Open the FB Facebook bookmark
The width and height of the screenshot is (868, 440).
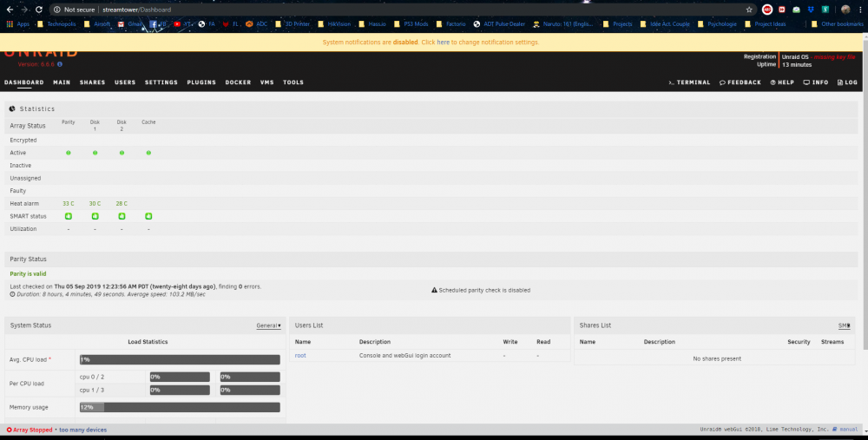pos(158,24)
